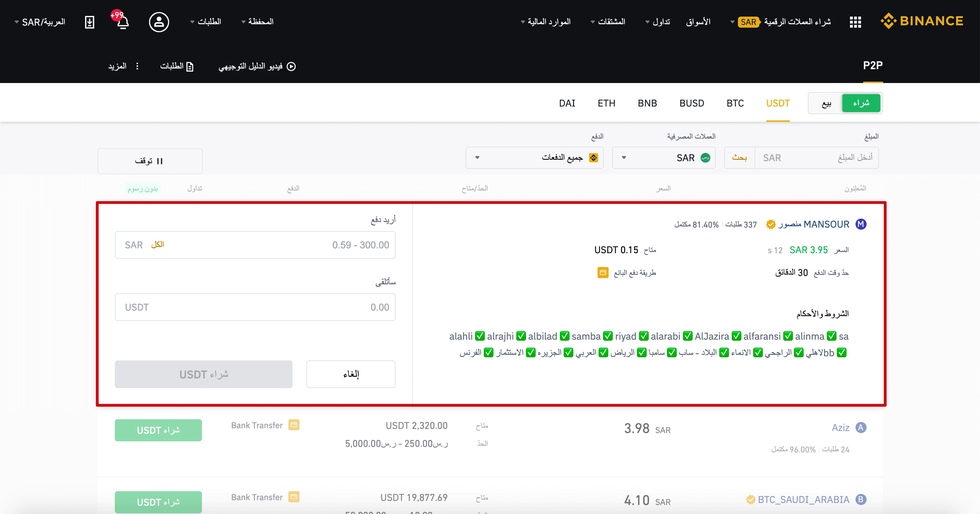Screen dimensions: 980x514
Task: Click the P2P tab heading
Action: [873, 65]
